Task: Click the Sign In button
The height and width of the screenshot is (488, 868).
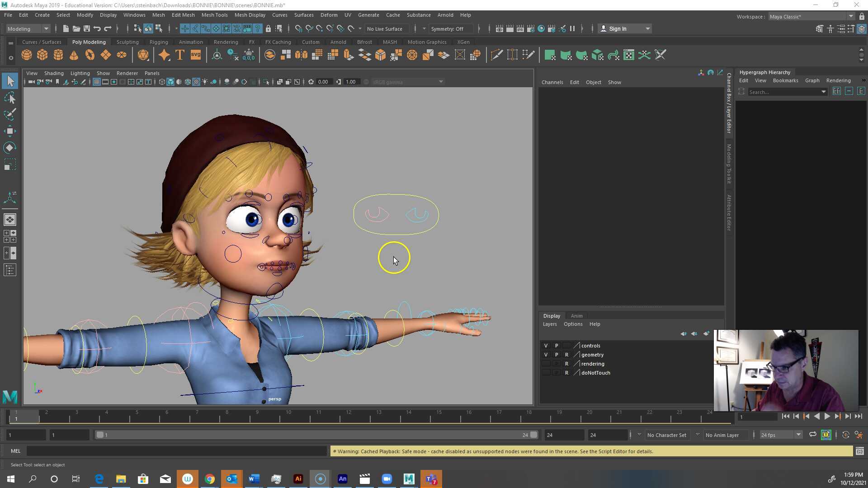Action: coord(619,28)
